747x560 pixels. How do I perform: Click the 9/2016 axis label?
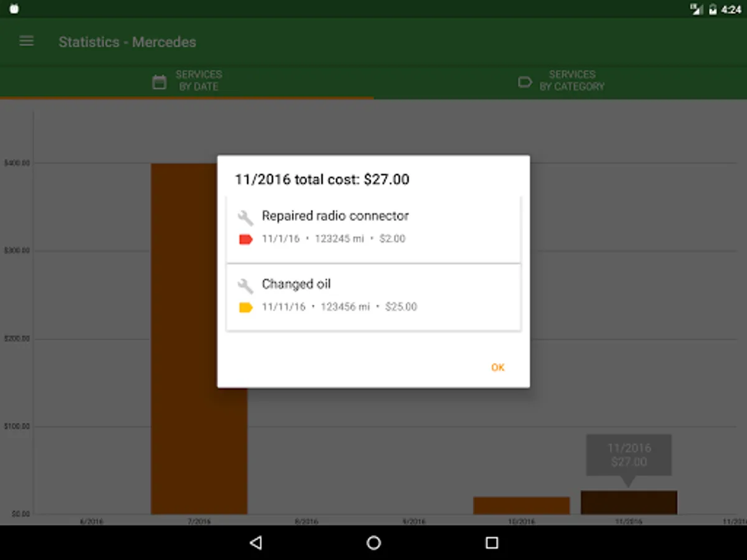pos(414,521)
